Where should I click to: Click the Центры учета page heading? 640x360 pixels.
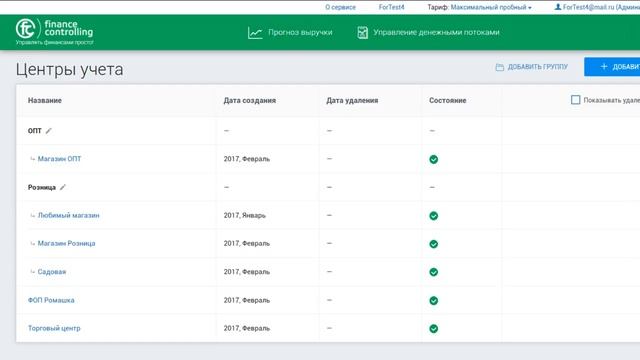[69, 69]
